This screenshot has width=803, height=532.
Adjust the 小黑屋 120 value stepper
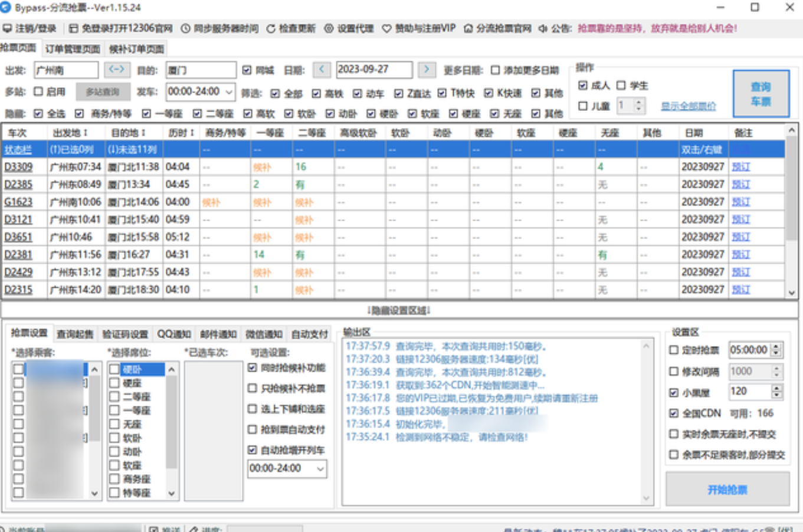776,392
